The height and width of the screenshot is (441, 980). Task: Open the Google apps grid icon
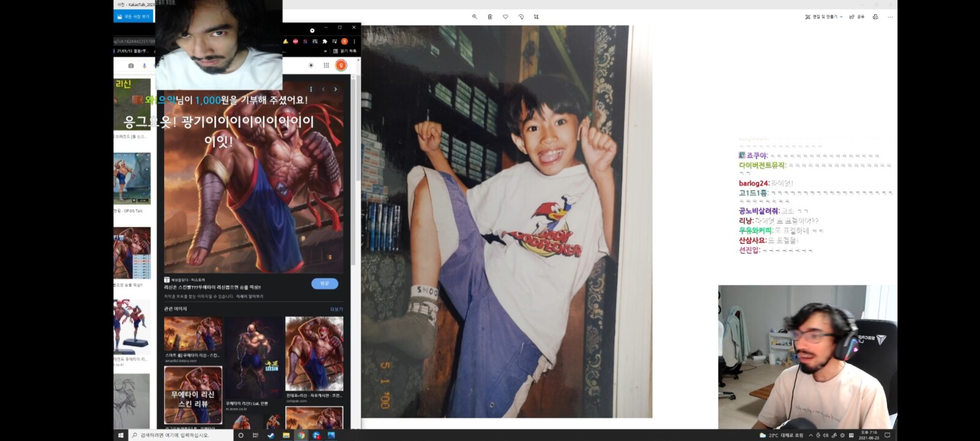point(326,65)
